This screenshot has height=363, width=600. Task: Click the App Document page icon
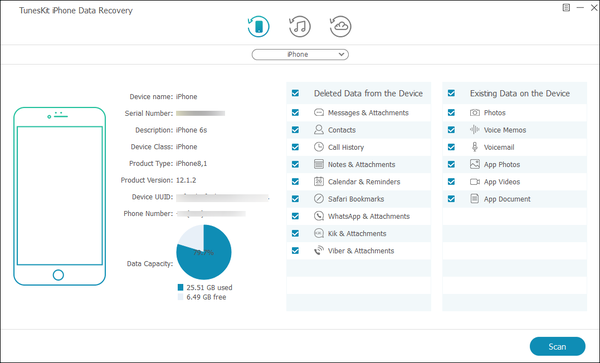[x=474, y=199]
